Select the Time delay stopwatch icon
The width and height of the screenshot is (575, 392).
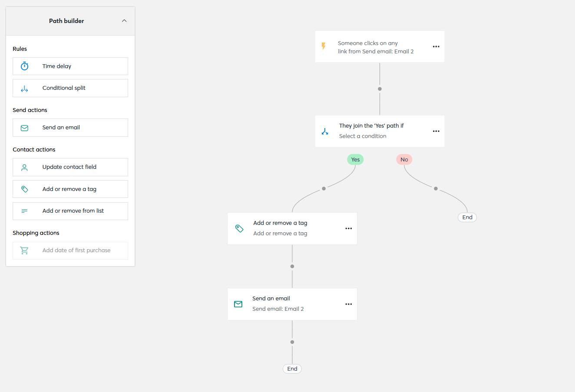click(25, 66)
